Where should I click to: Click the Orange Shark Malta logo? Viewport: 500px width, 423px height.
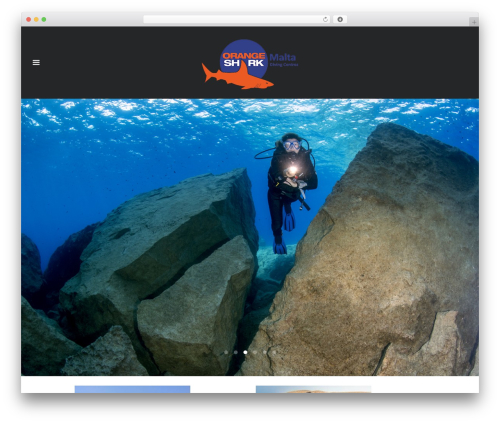coord(250,64)
